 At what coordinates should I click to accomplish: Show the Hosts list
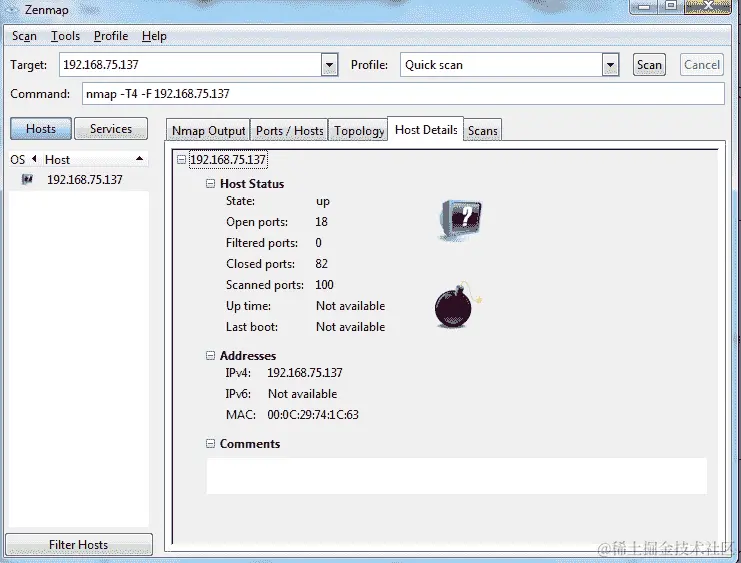pos(41,129)
